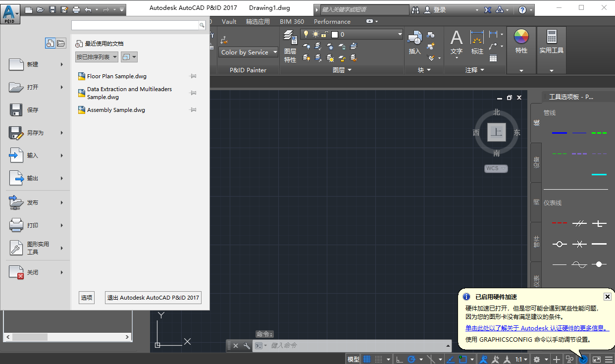Enable ortho mode in the status bar
The height and width of the screenshot is (364, 615).
pos(400,359)
